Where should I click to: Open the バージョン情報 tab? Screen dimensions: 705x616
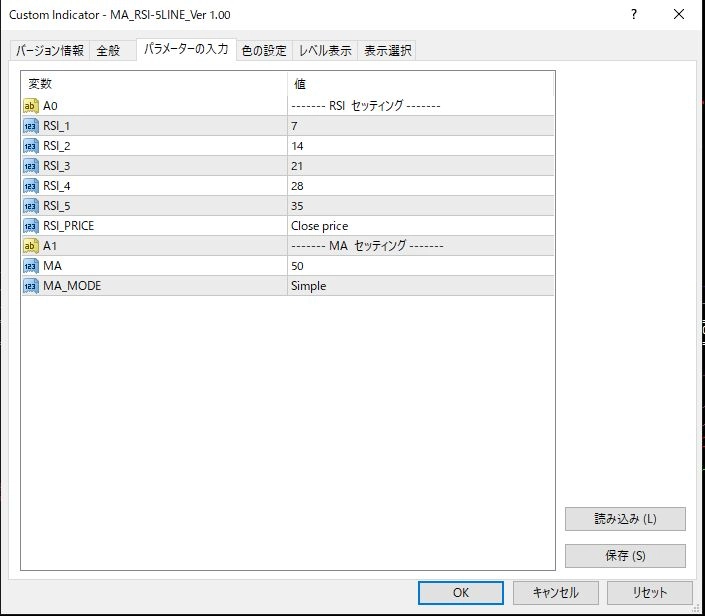[50, 50]
